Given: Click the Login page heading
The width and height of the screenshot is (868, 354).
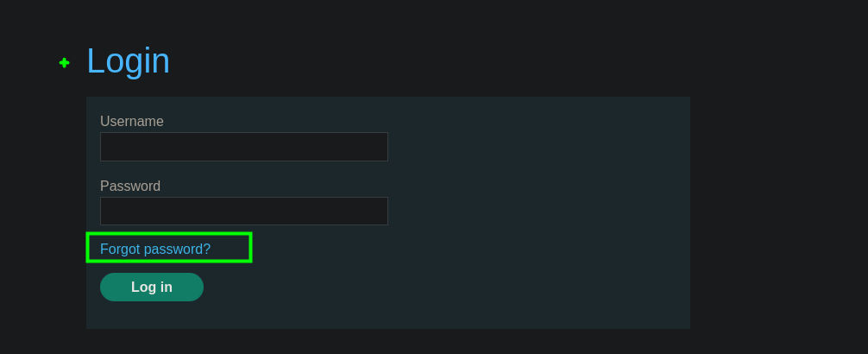Looking at the screenshot, I should (x=128, y=61).
